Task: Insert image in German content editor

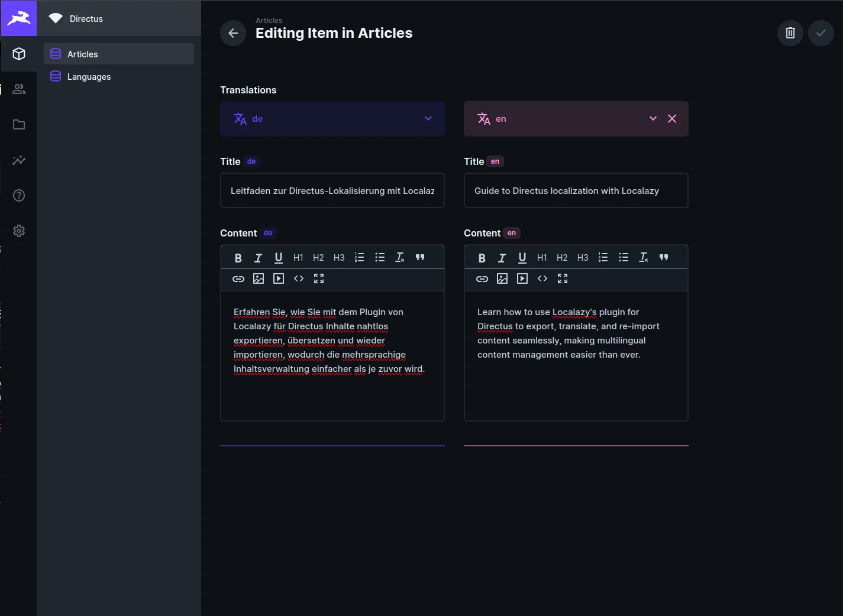Action: [x=259, y=278]
